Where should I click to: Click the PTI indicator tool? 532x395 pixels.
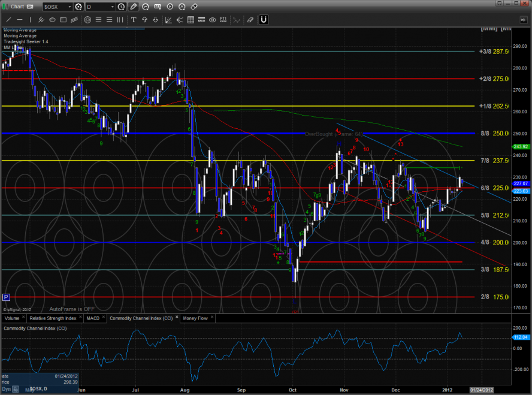[x=223, y=20]
